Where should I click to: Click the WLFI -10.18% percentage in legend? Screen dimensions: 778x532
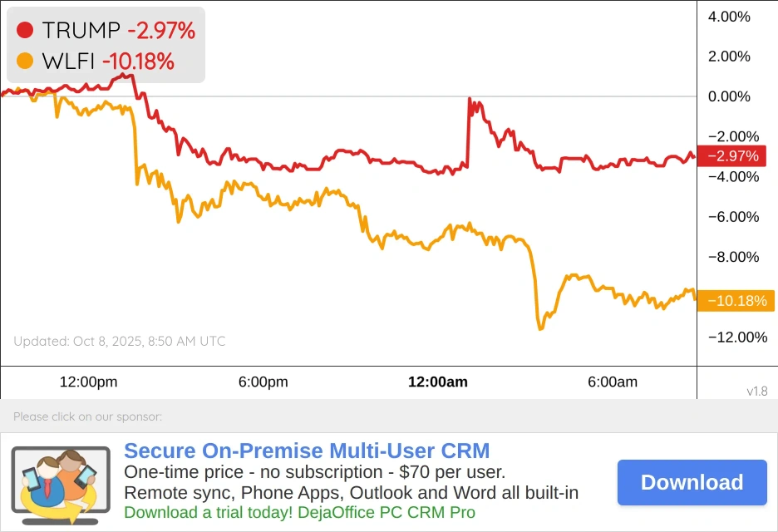point(138,61)
